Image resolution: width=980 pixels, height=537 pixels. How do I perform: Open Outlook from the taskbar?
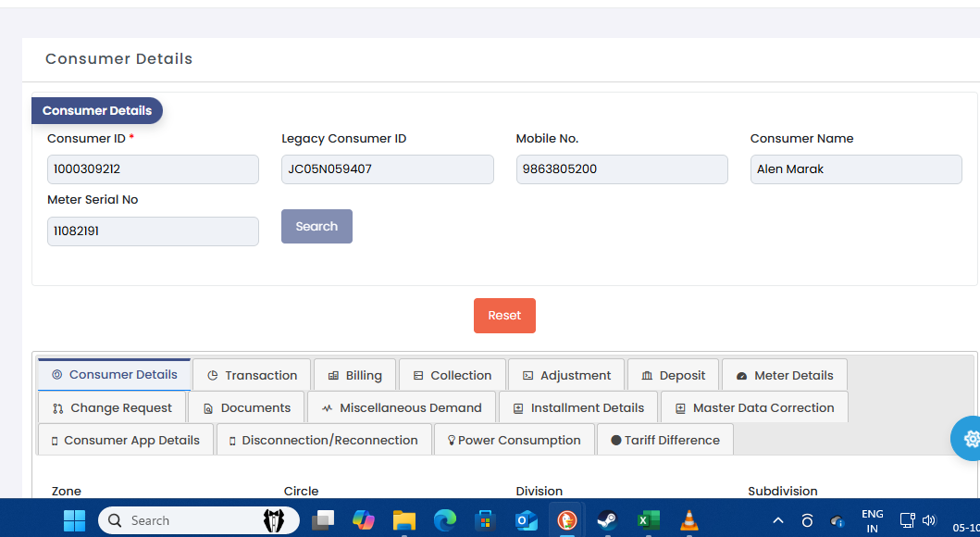click(x=526, y=520)
